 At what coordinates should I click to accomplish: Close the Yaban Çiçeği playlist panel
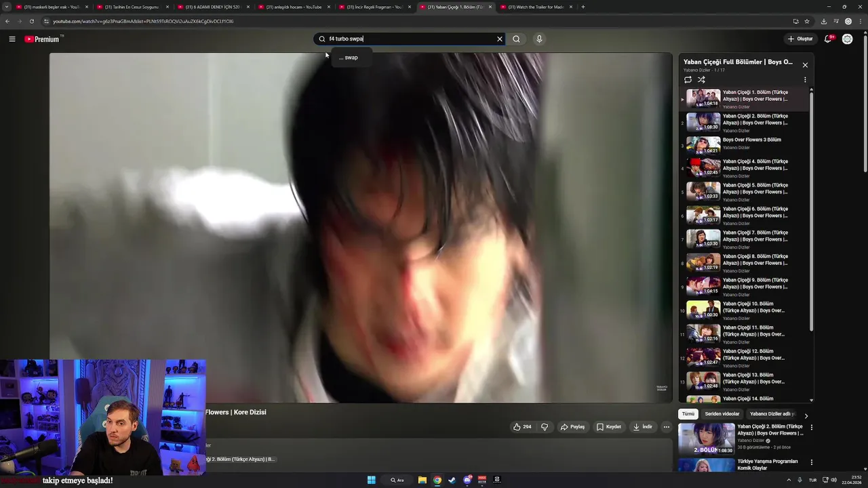click(805, 65)
